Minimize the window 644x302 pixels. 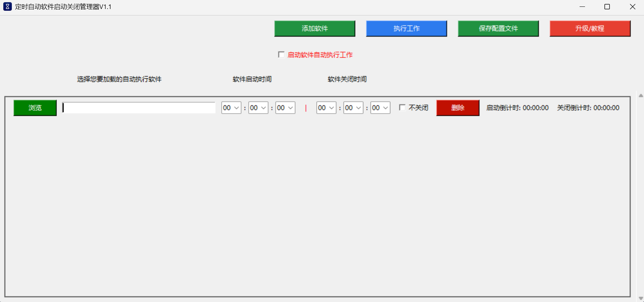click(582, 7)
